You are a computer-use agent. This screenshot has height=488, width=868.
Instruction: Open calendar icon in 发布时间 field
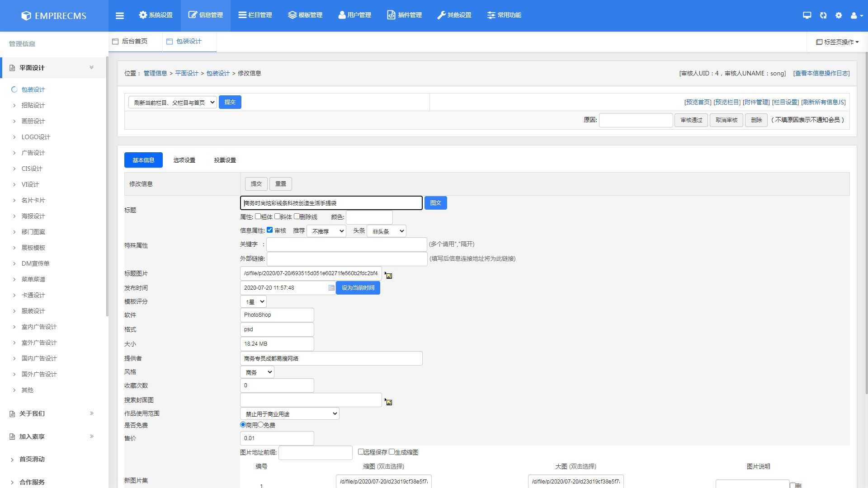[331, 288]
